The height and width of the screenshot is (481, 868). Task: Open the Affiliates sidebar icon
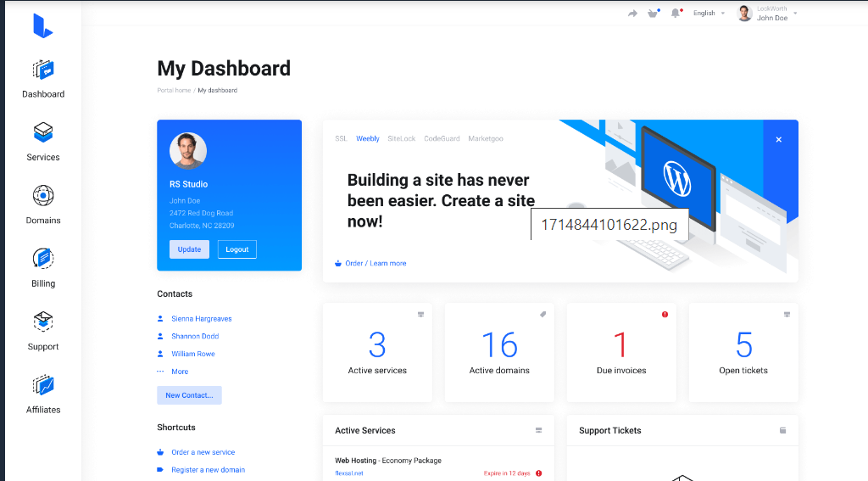[43, 385]
